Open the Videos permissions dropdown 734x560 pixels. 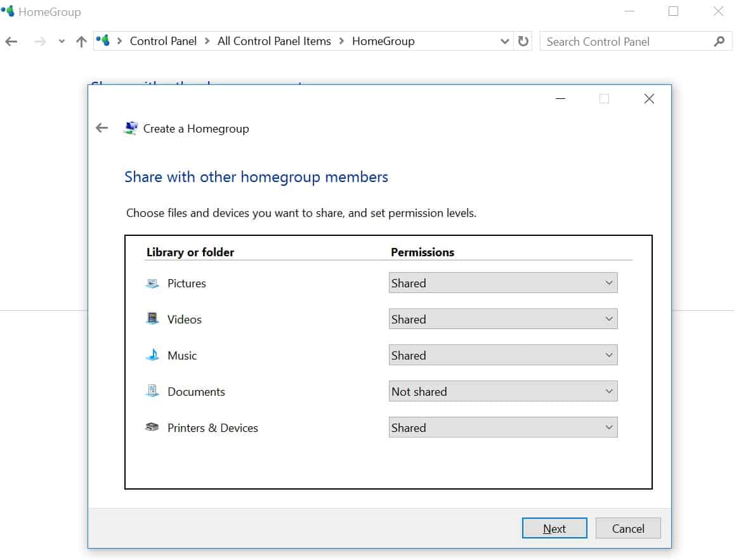click(503, 318)
